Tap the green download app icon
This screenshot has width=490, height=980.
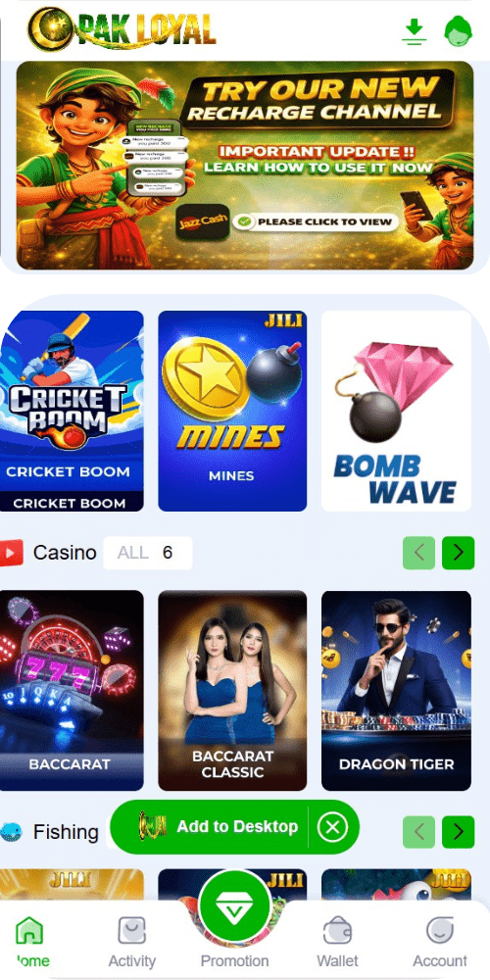coord(414,31)
